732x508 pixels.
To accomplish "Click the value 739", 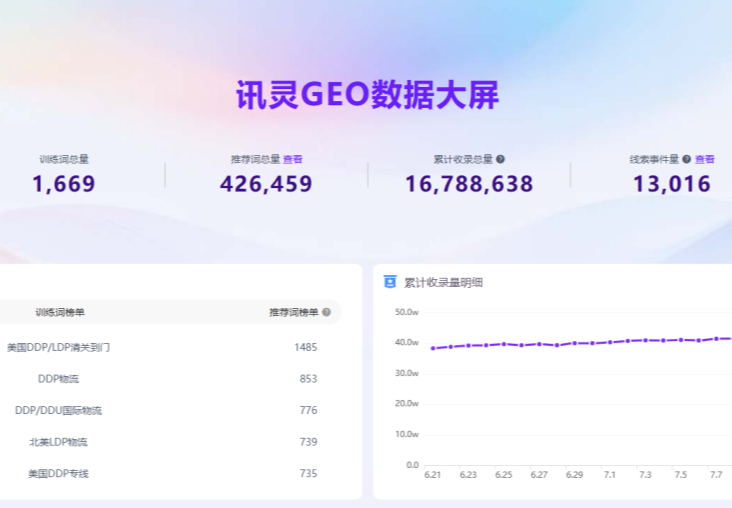I will click(308, 442).
